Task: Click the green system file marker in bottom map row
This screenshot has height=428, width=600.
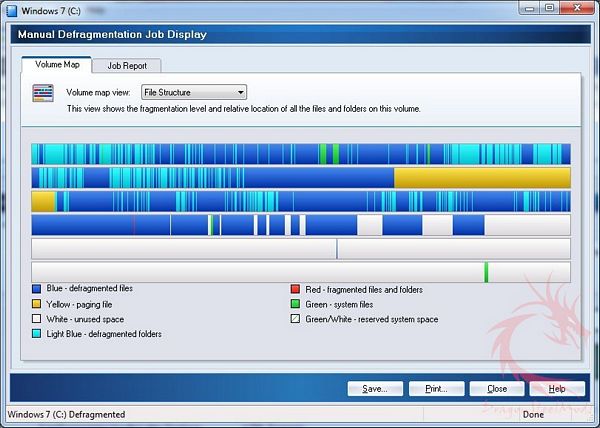Action: pyautogui.click(x=486, y=272)
